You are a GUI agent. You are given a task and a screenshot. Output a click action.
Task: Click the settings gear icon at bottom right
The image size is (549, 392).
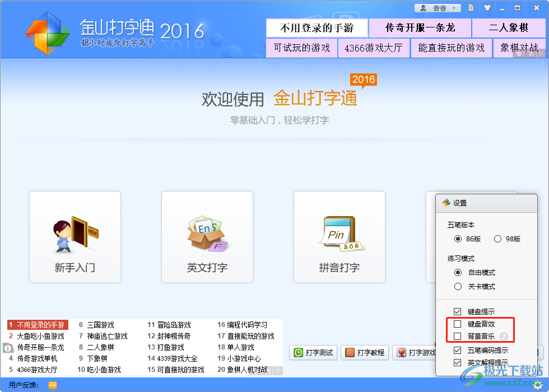tap(538, 386)
